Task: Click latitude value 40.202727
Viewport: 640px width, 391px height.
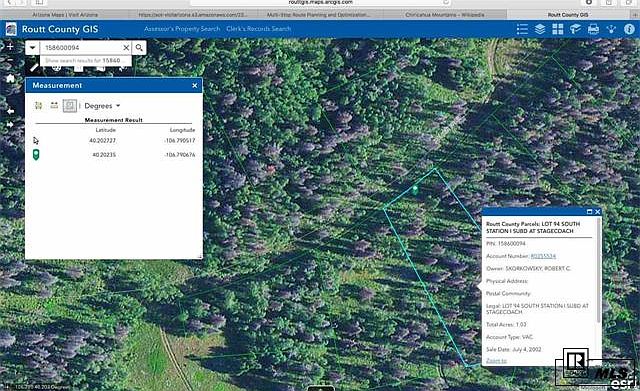Action: (102, 140)
